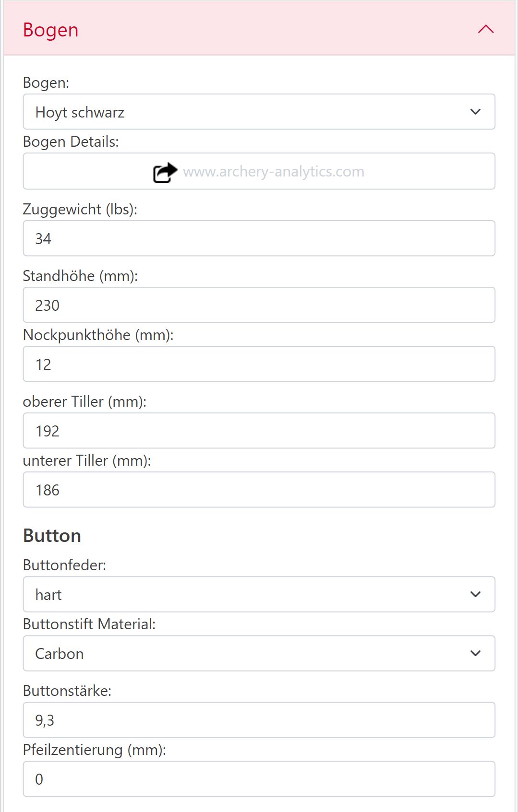This screenshot has height=812, width=518.
Task: Open the Buttonstift Material dropdown showing Carbon
Action: click(259, 653)
